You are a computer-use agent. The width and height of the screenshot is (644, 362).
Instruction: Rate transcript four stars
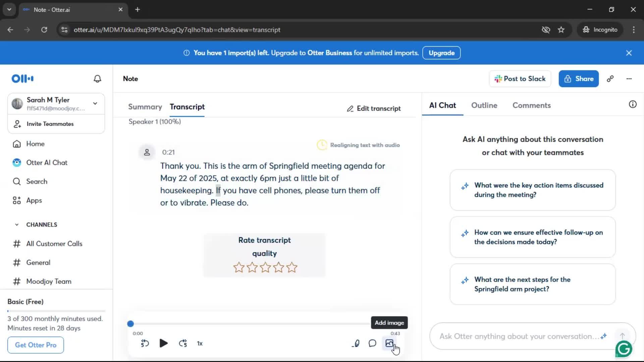(278, 267)
